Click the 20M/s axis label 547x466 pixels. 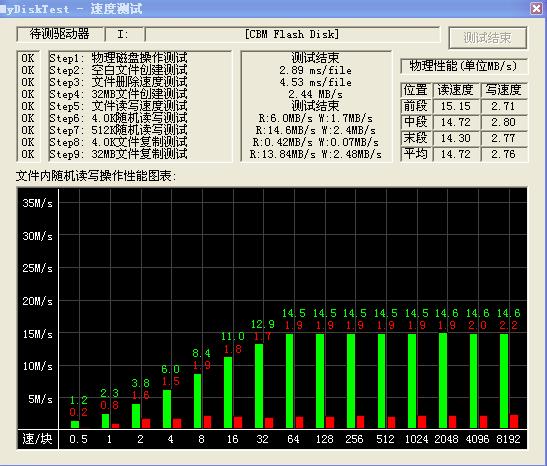coord(37,301)
